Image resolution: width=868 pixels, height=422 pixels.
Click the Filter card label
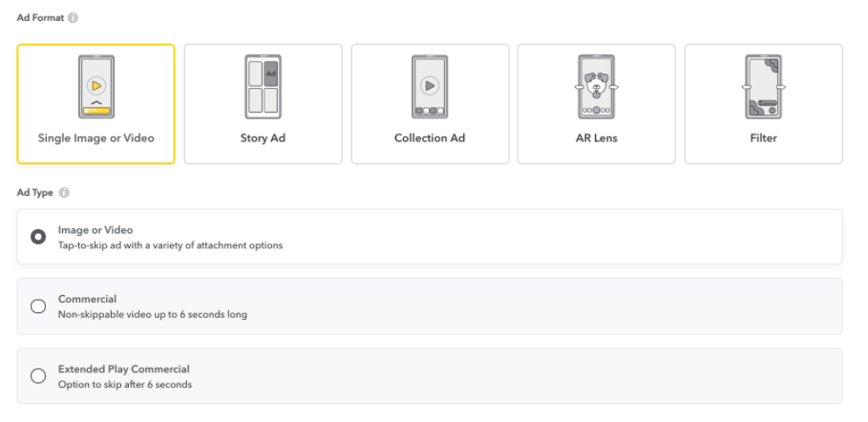[763, 137]
